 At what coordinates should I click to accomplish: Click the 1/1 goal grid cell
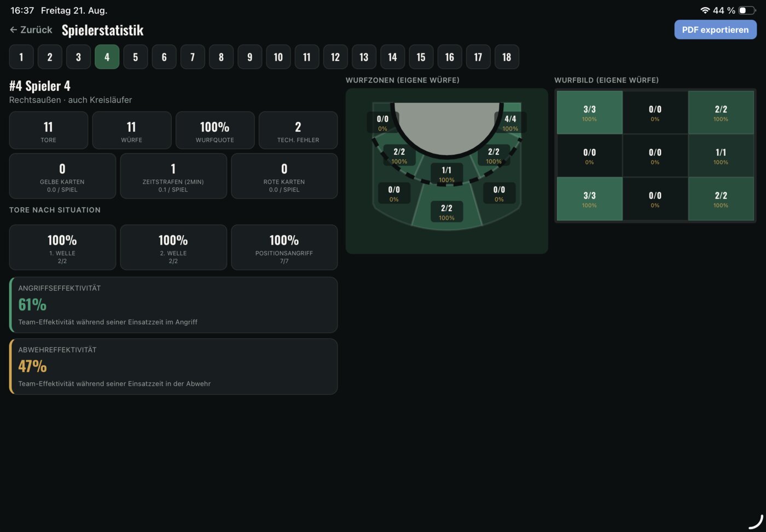click(x=721, y=156)
